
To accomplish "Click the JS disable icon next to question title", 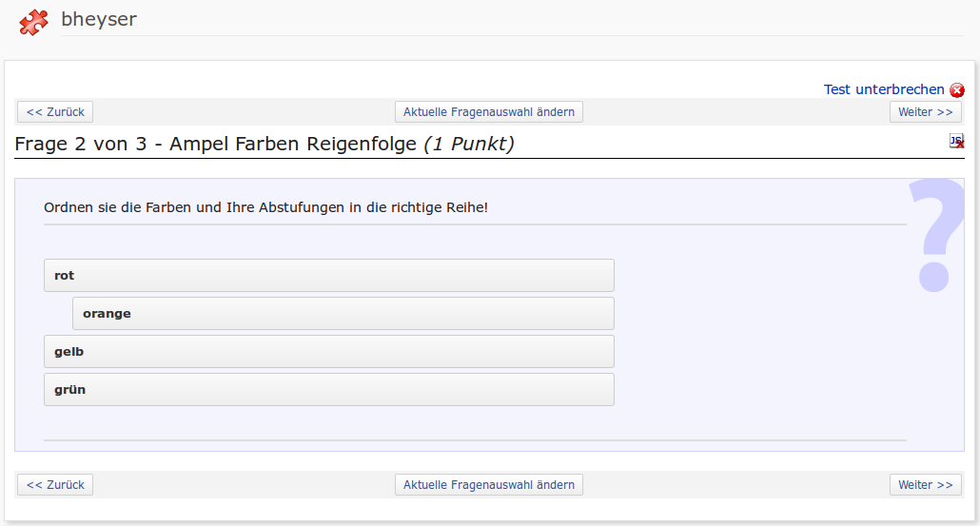I will [x=956, y=142].
